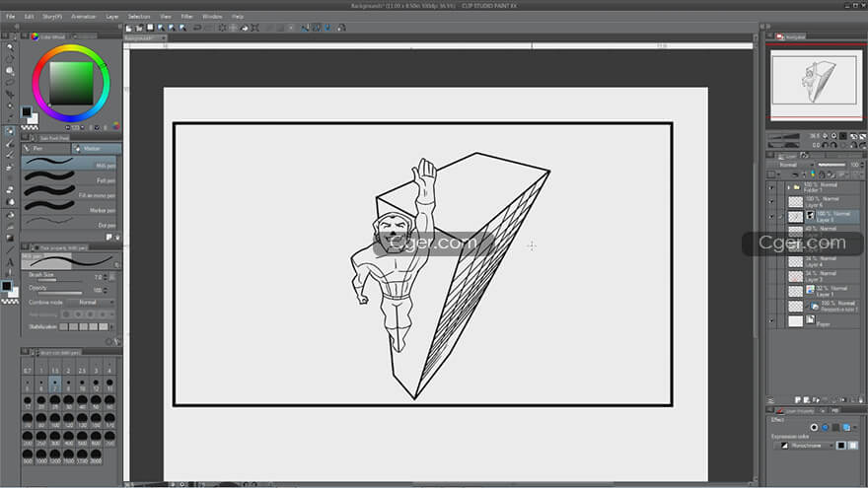This screenshot has width=868, height=488.
Task: Toggle visibility of Folder 1 layer
Action: point(772,186)
